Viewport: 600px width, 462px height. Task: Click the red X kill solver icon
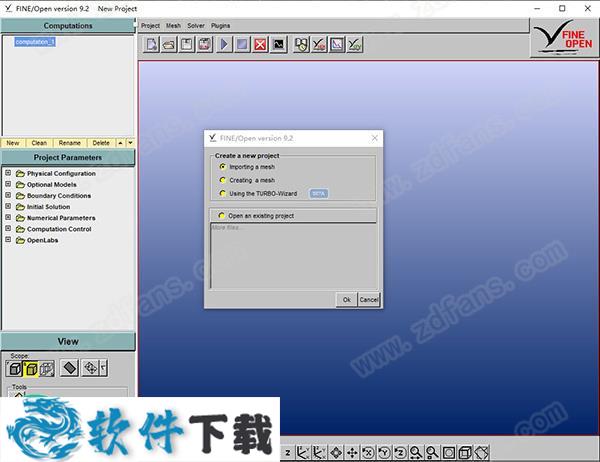click(260, 44)
